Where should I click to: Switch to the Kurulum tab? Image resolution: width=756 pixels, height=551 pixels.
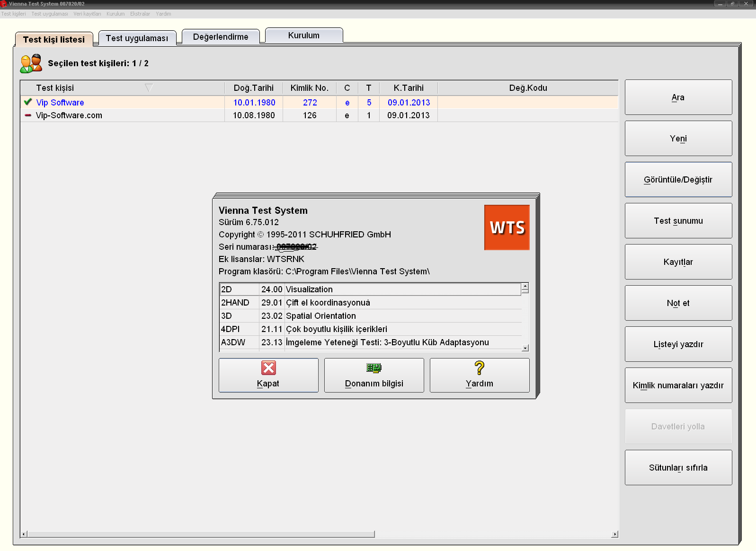click(x=304, y=35)
